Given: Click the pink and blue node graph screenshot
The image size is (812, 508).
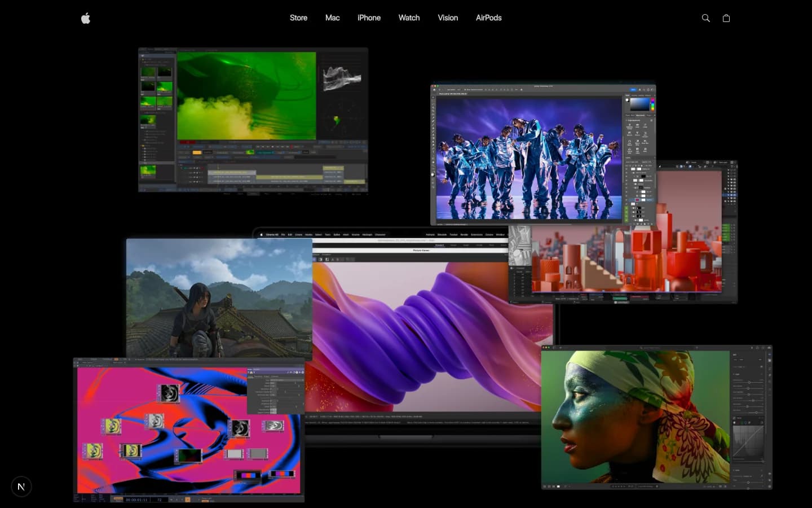Looking at the screenshot, I should point(189,430).
